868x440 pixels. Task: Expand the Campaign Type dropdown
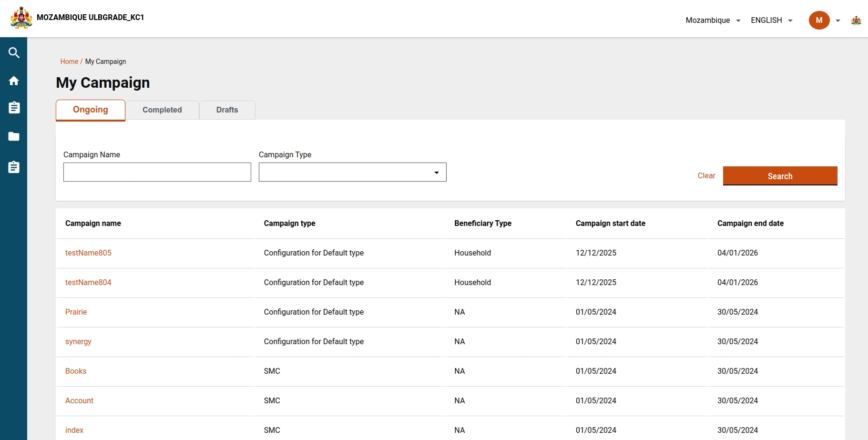pos(352,172)
